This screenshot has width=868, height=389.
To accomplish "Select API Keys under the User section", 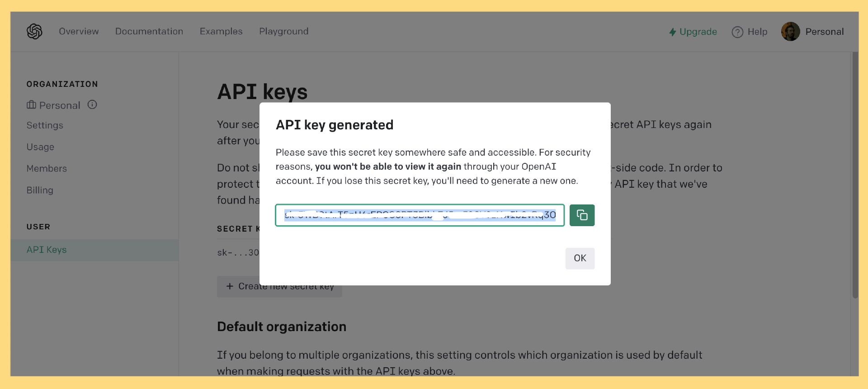I will (x=47, y=250).
